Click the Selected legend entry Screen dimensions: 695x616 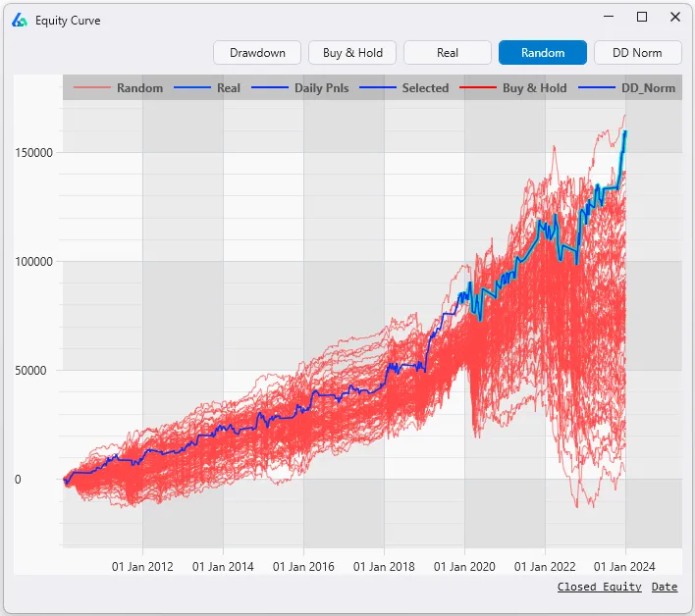[x=425, y=88]
